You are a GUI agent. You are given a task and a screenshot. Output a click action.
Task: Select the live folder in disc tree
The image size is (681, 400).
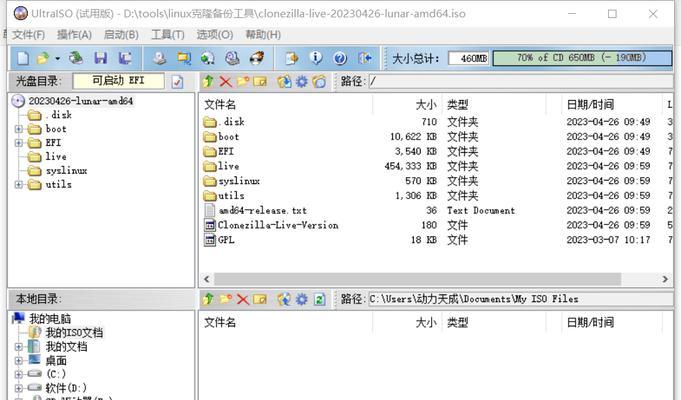tap(56, 157)
